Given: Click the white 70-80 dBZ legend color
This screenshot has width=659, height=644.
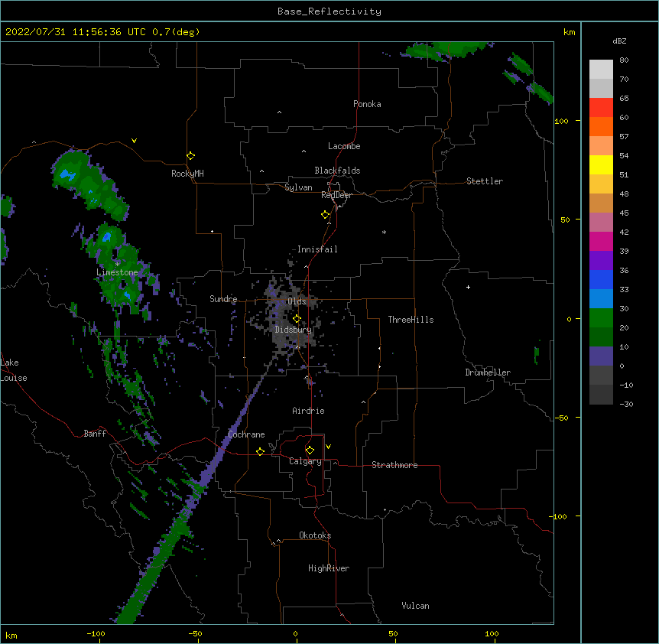Looking at the screenshot, I should click(x=601, y=70).
